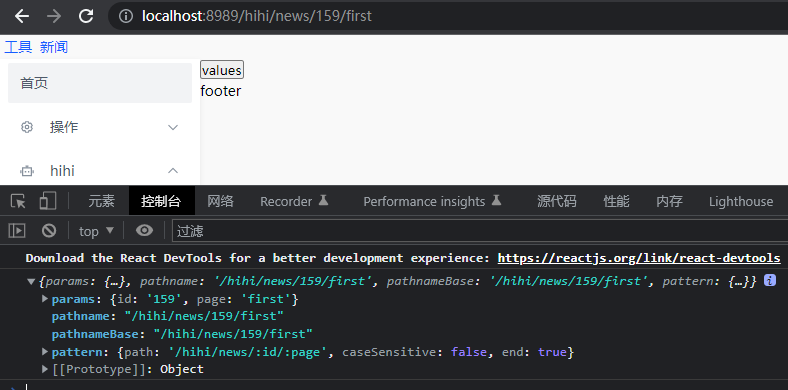Open the Performance insights tab
Image resolution: width=788 pixels, height=390 pixels.
tap(432, 202)
